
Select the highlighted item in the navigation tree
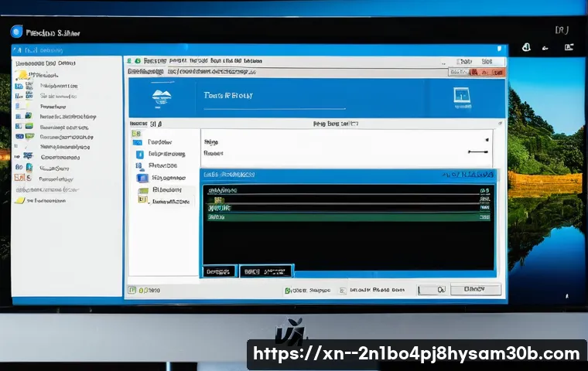169,189
